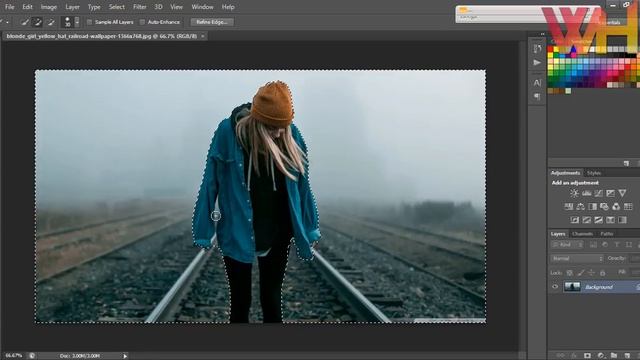Add a Hue/Saturation adjustment
This screenshot has height=360, width=640.
(x=569, y=207)
